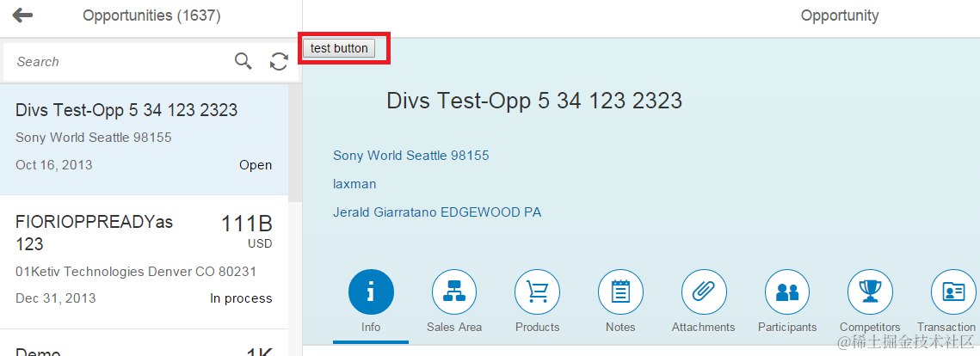Select the FIORIOPPREADYas 123 list item
This screenshot has width=980, height=356.
pos(144,261)
